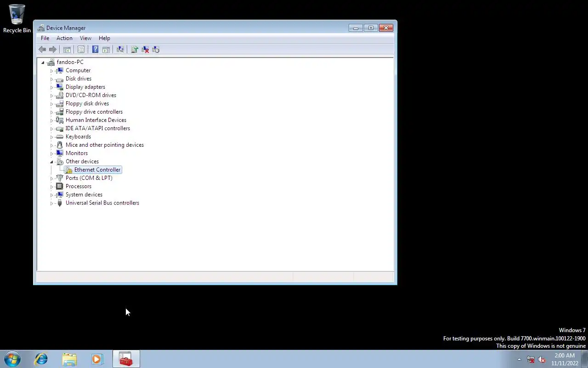Screen dimensions: 588x368
Task: Click the network status tray icon
Action: [531, 360]
